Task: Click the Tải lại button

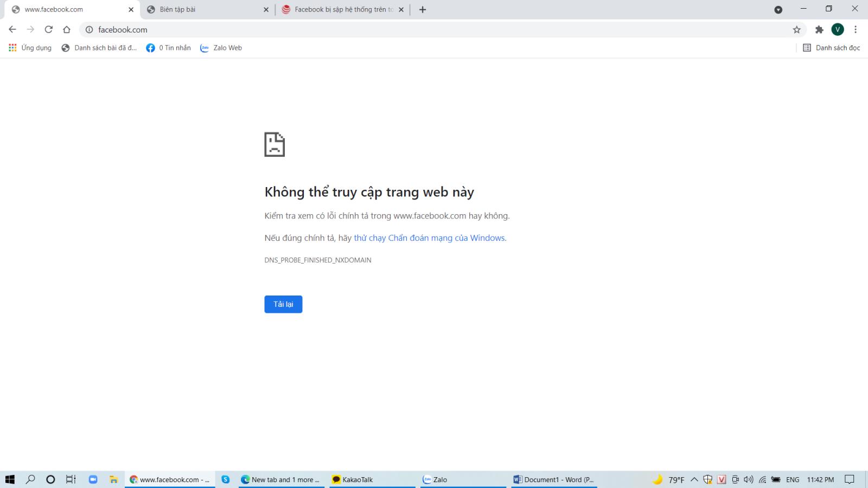Action: point(283,304)
